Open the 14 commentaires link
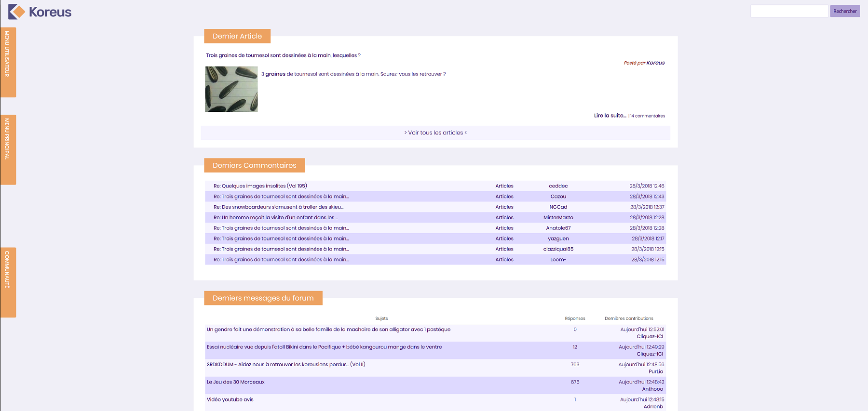868x411 pixels. [648, 116]
